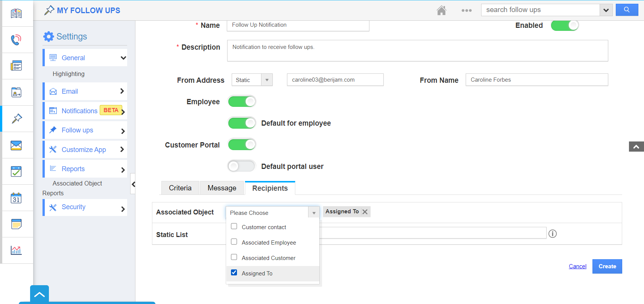This screenshot has width=644, height=304.
Task: Click the Cancel link
Action: (577, 266)
